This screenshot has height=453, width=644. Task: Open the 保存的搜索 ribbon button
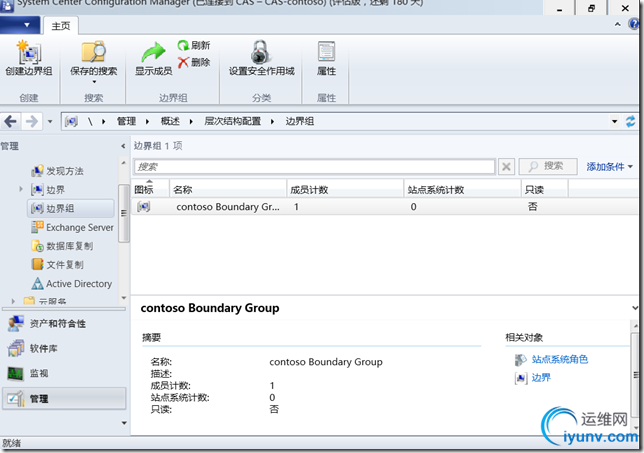[x=94, y=60]
